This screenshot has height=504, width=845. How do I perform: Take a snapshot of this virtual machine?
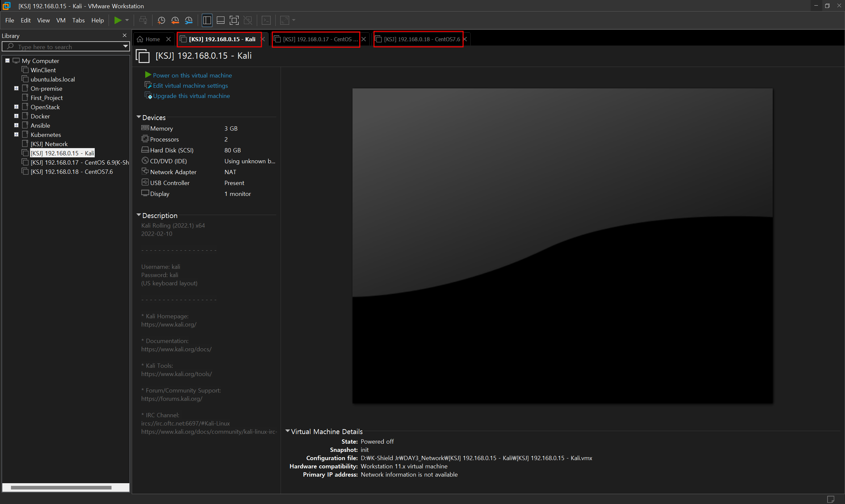[x=161, y=20]
